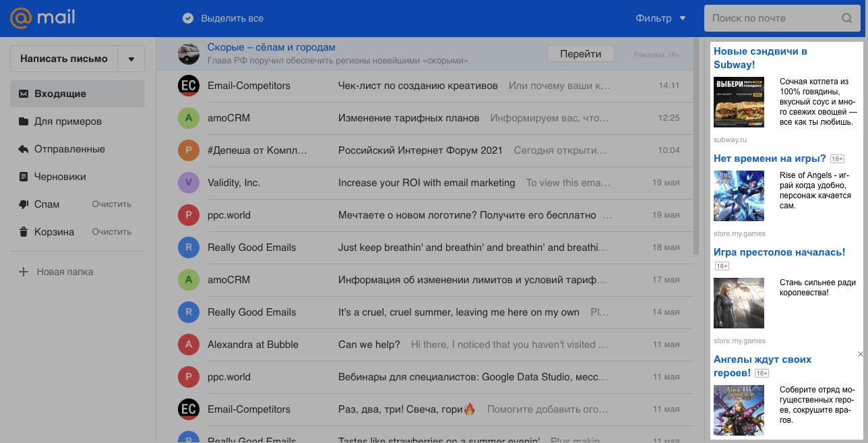The image size is (868, 443).
Task: Open the Спам folder
Action: [x=46, y=204]
